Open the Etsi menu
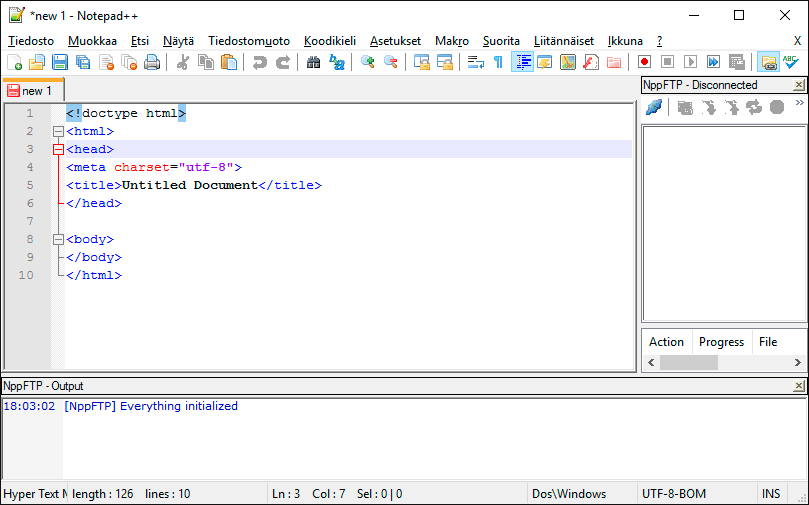Viewport: 809px width, 505px height. coord(140,41)
